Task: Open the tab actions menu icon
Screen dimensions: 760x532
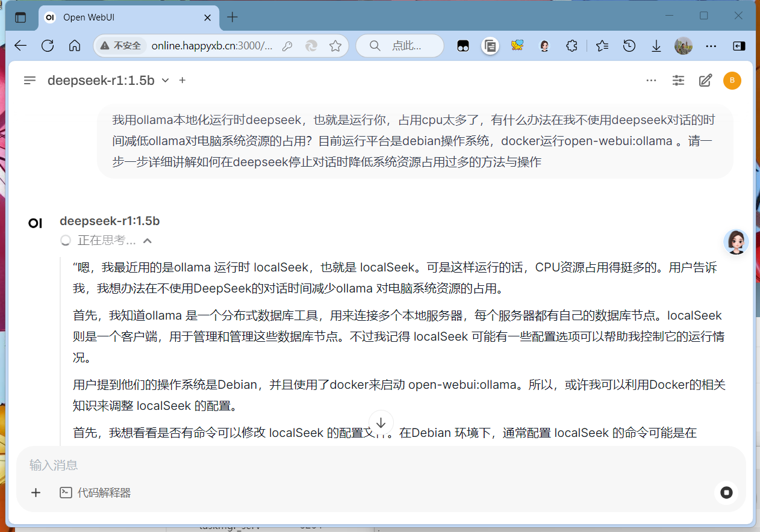Action: [x=20, y=17]
